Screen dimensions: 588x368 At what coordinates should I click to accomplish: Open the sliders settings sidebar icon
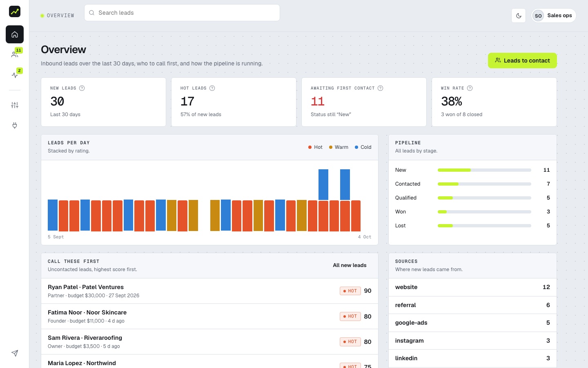[x=15, y=105]
